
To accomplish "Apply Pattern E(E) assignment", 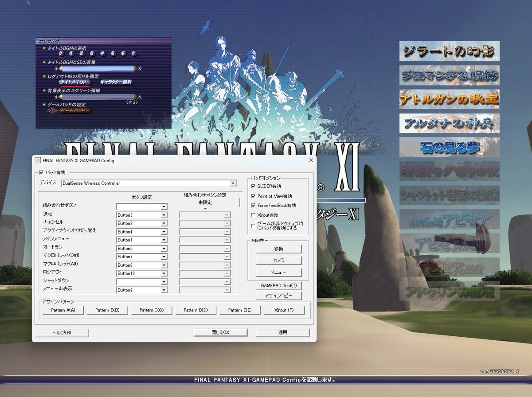I will click(x=240, y=310).
